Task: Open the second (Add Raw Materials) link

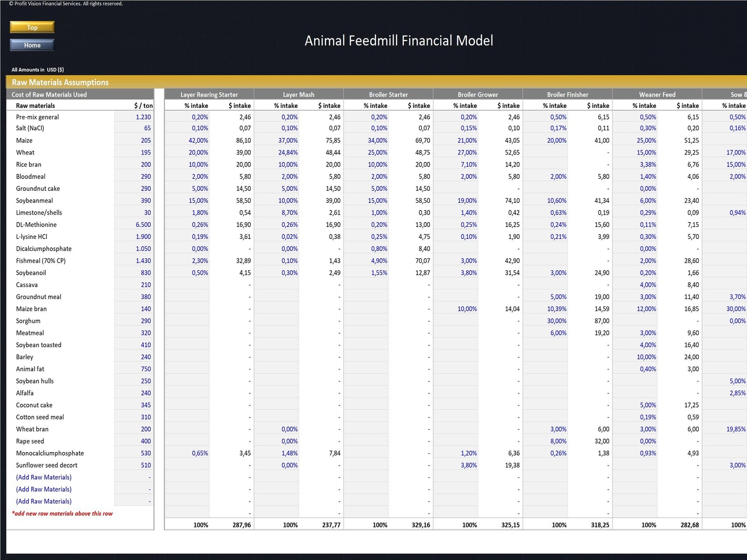Action: (x=43, y=489)
